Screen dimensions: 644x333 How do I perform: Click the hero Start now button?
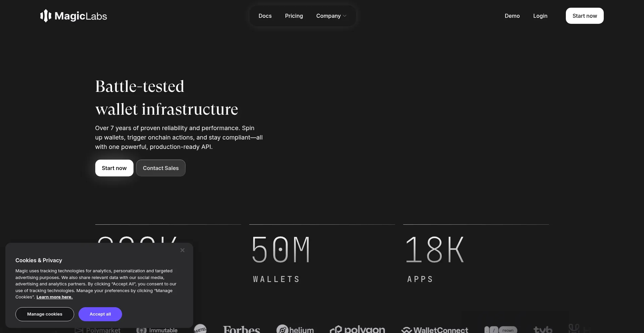pos(114,168)
